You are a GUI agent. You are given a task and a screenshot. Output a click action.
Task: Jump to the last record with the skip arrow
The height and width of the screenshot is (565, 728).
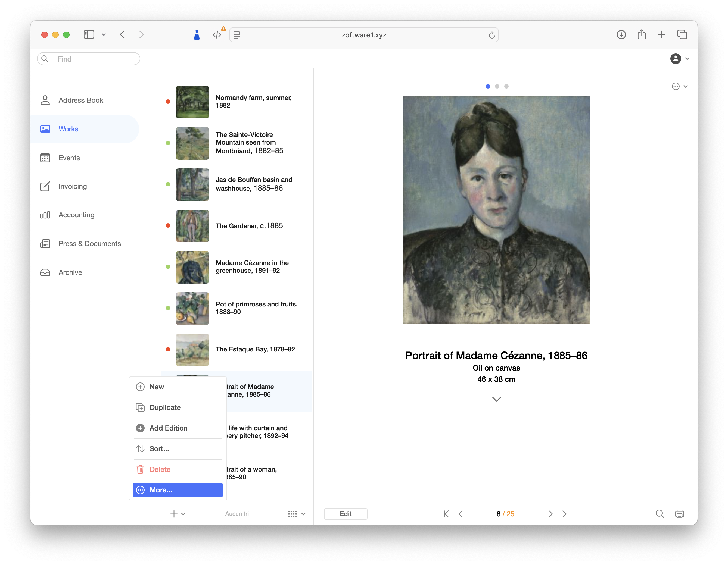tap(565, 514)
